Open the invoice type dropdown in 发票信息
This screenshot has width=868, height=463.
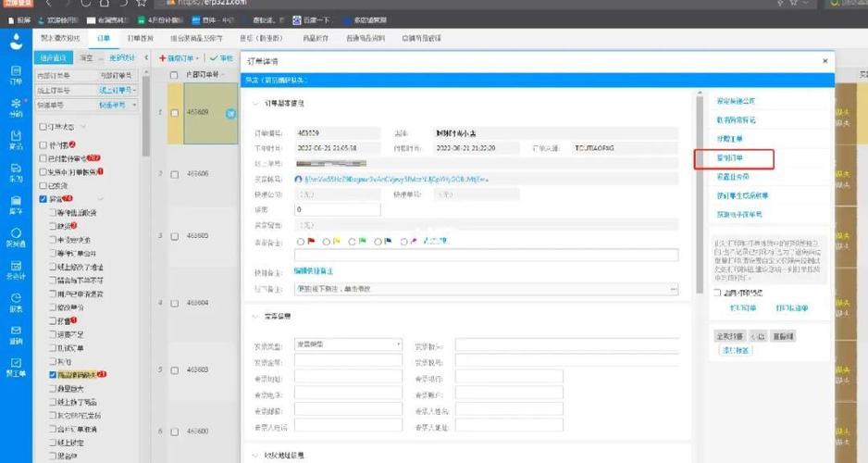pos(348,344)
